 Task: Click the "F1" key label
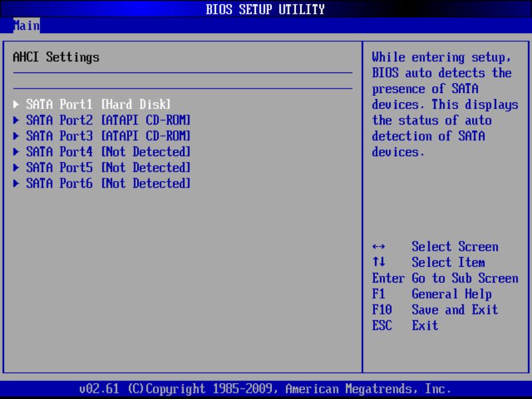[378, 293]
